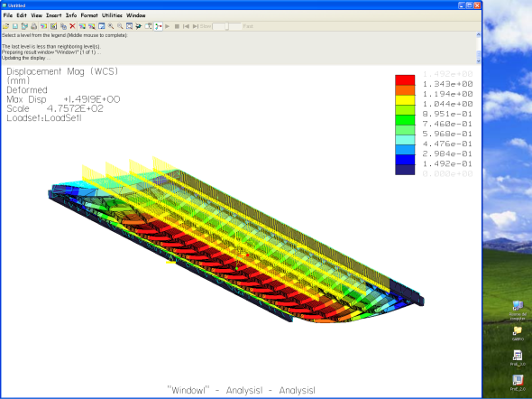Open the ProE_2.0 desktop shortcut

click(518, 382)
